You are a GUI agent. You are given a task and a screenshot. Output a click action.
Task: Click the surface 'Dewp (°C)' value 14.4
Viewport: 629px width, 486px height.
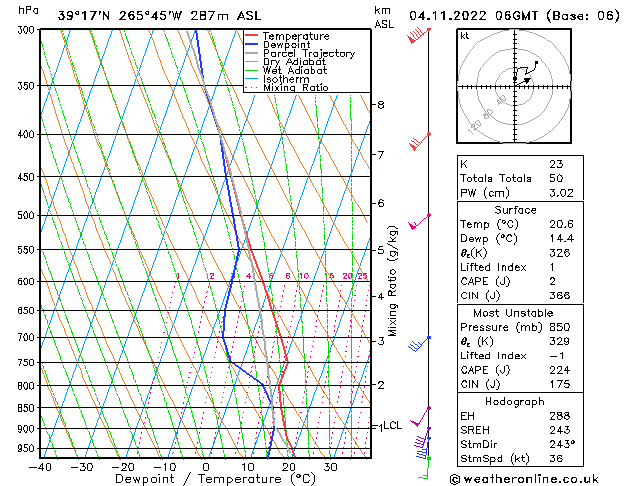(x=561, y=239)
